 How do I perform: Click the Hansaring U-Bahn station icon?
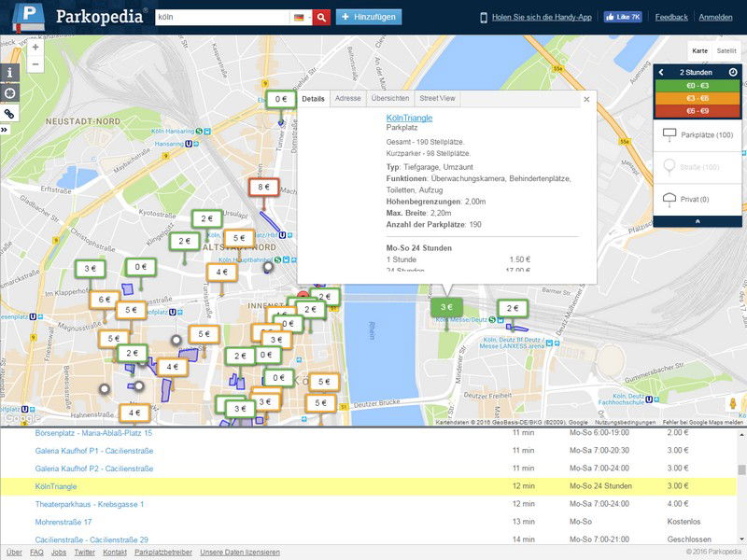coord(189,144)
